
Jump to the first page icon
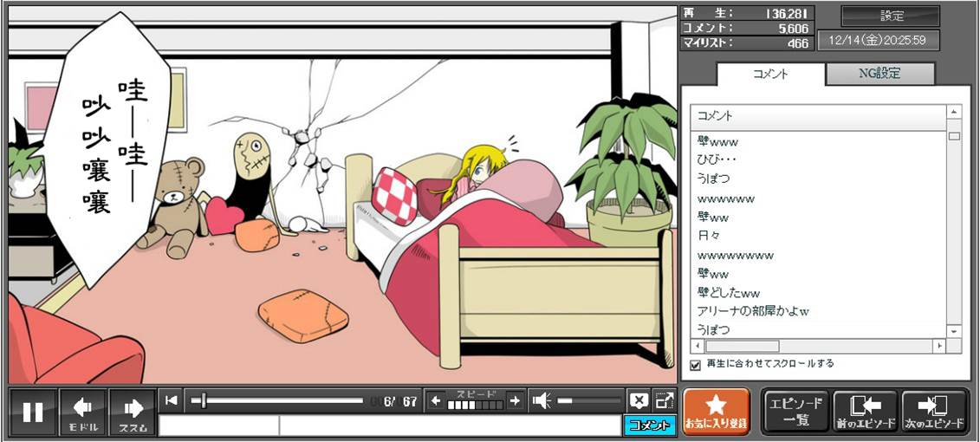point(172,400)
